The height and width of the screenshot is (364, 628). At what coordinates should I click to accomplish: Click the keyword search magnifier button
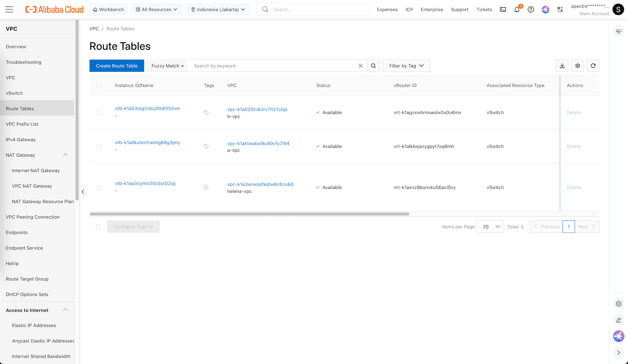pyautogui.click(x=373, y=66)
